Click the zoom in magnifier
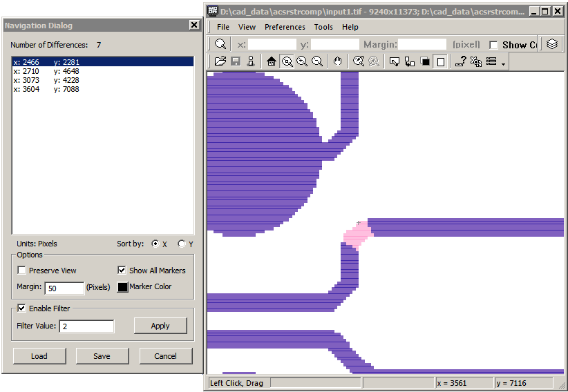This screenshot has height=392, width=568. 302,61
